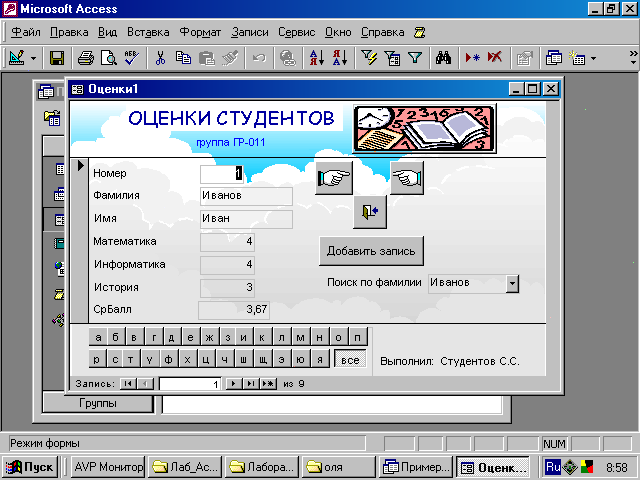
Task: Click the Фамилия field containing Иванов
Action: click(x=246, y=196)
